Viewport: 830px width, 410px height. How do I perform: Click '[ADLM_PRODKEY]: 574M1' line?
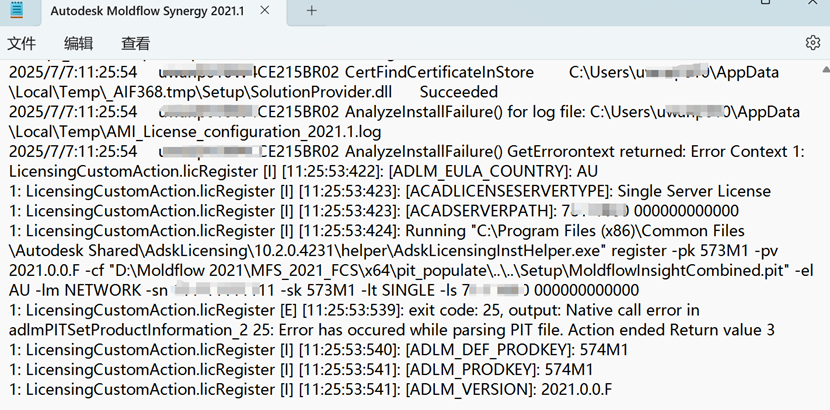tap(499, 369)
